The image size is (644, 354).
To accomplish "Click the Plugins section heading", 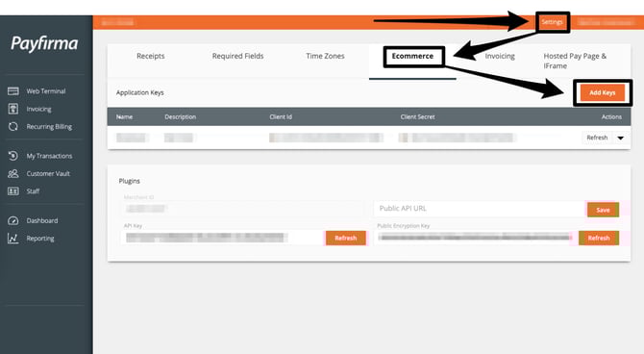I will coord(130,181).
